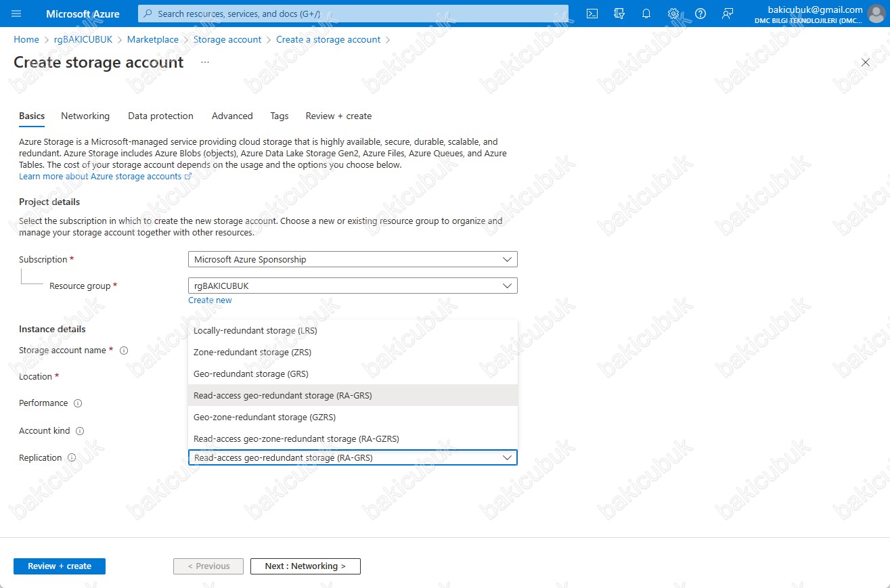Open the ellipsis menu beside page title

205,62
